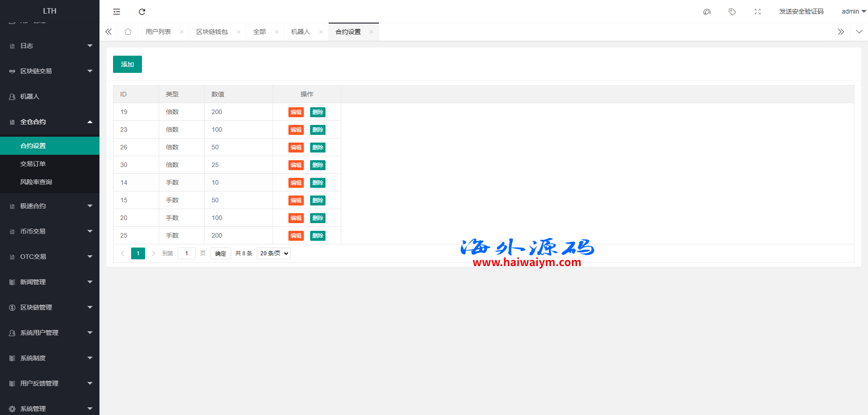Open 交易订单 in the sidebar

click(33, 164)
